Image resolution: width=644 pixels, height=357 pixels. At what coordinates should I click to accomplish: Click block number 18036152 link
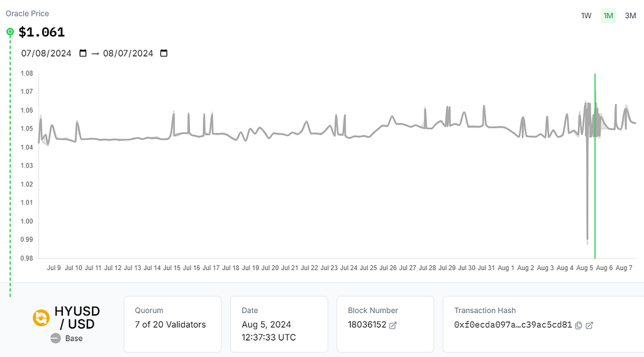(x=367, y=325)
